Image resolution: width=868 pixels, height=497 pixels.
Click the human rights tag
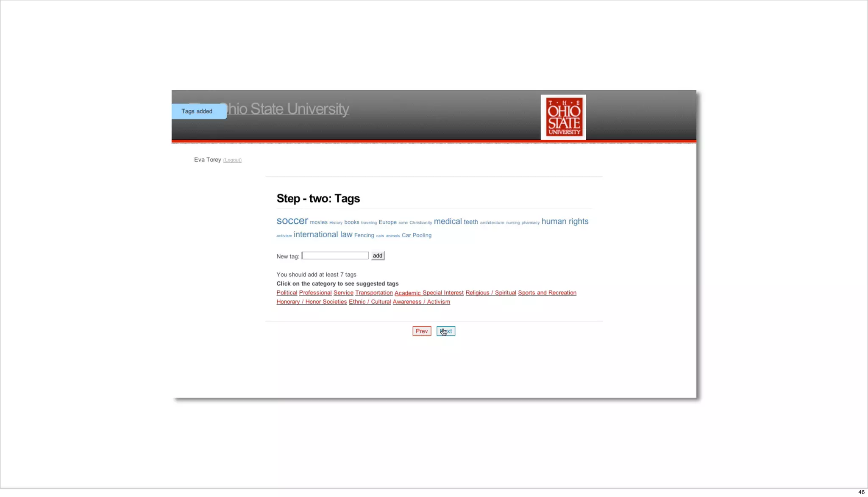click(x=565, y=221)
